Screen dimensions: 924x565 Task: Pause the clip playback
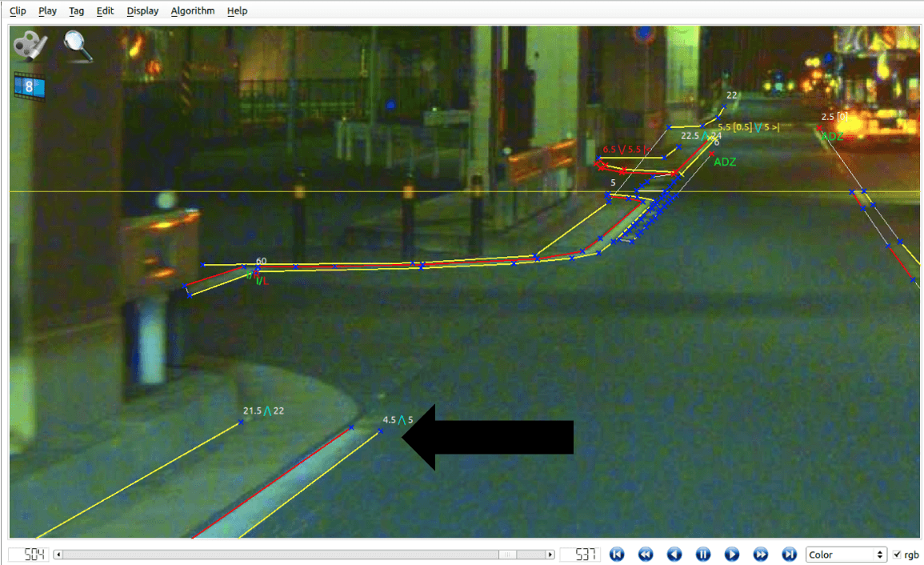pos(703,555)
